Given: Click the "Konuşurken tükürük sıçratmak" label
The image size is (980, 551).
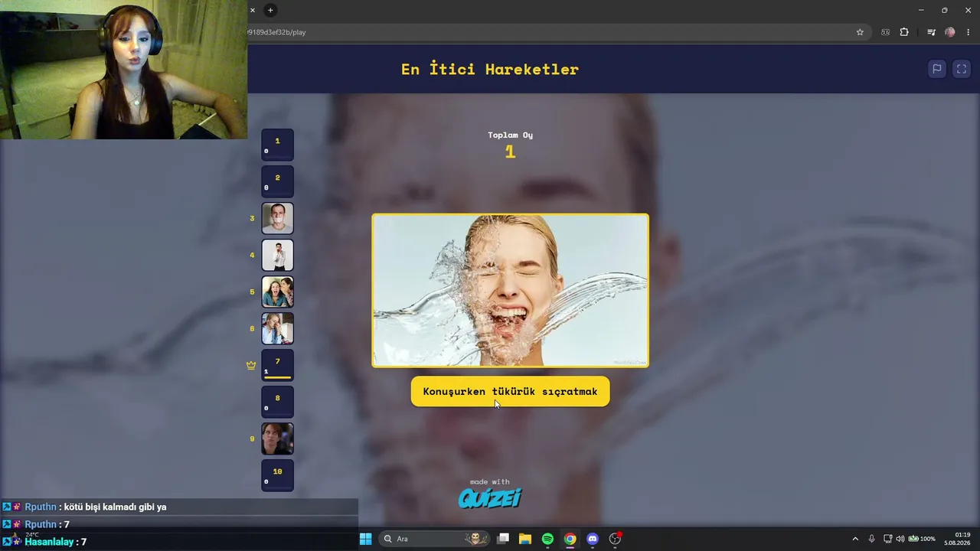Looking at the screenshot, I should [x=510, y=391].
